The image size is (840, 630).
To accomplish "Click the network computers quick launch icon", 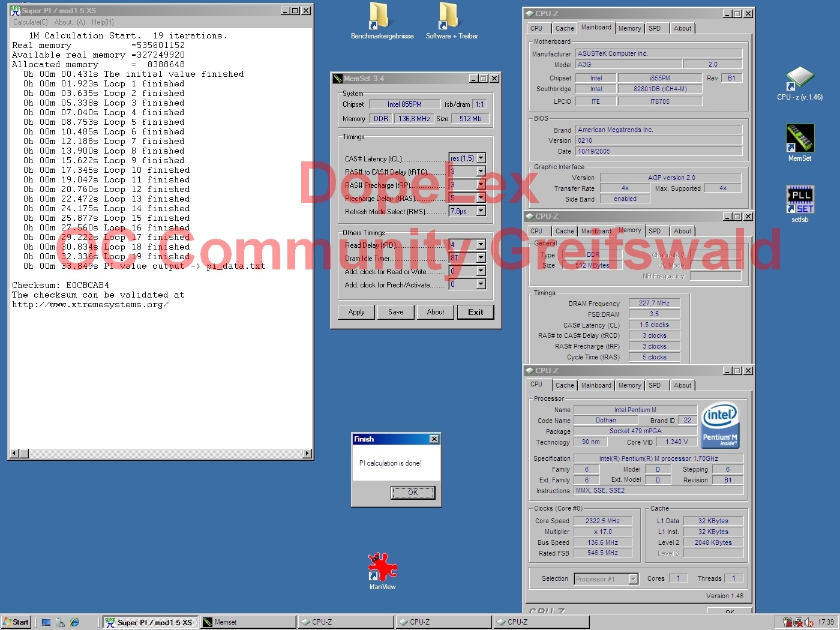I will 60,622.
